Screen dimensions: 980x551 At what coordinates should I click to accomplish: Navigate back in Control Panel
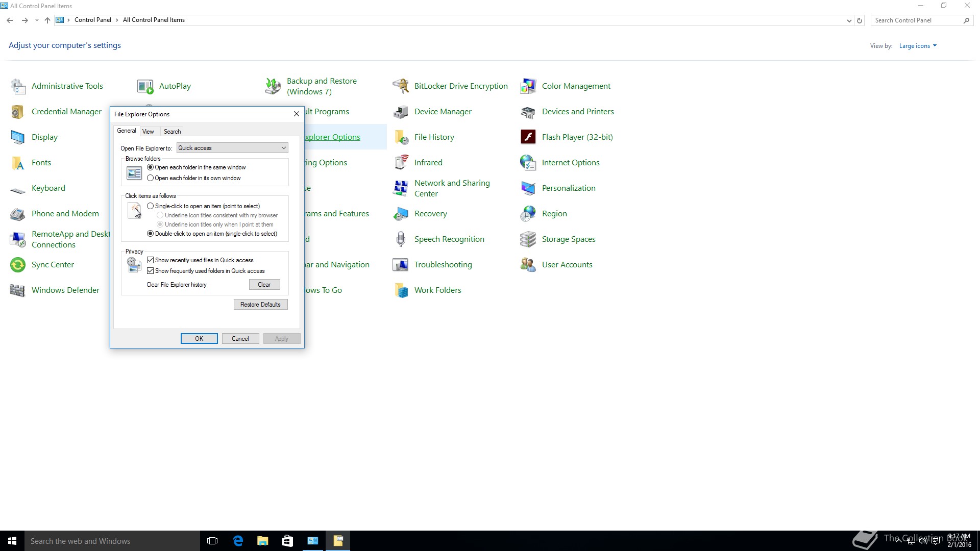point(10,20)
